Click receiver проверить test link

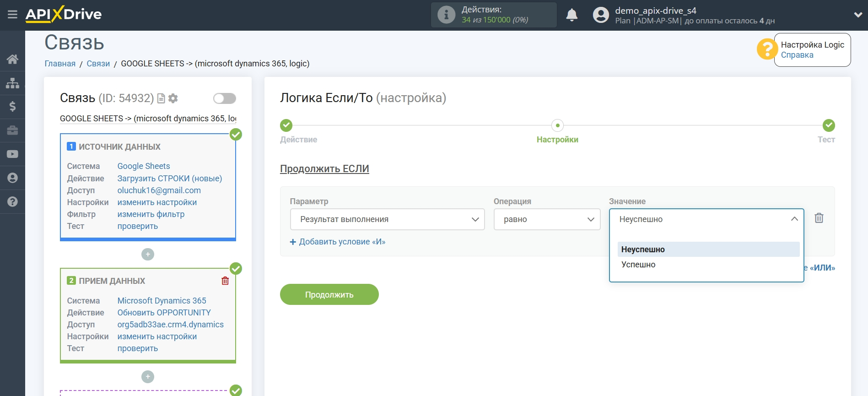[x=137, y=348]
